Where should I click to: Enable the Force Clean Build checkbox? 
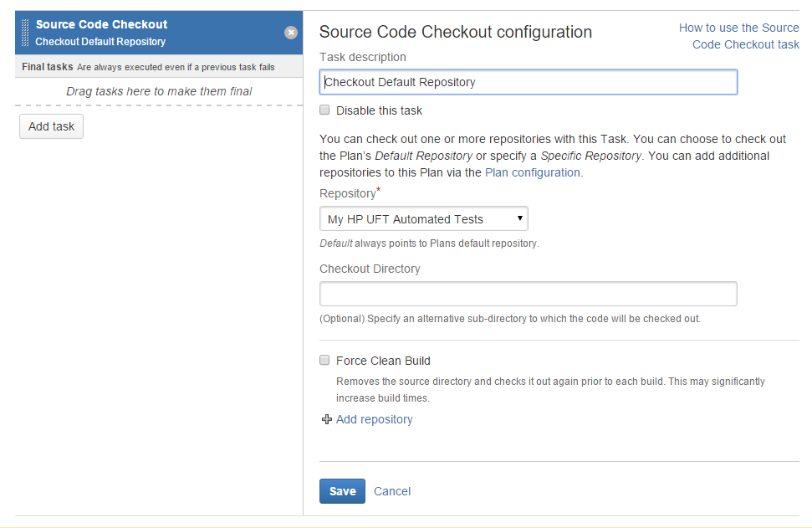pyautogui.click(x=325, y=361)
